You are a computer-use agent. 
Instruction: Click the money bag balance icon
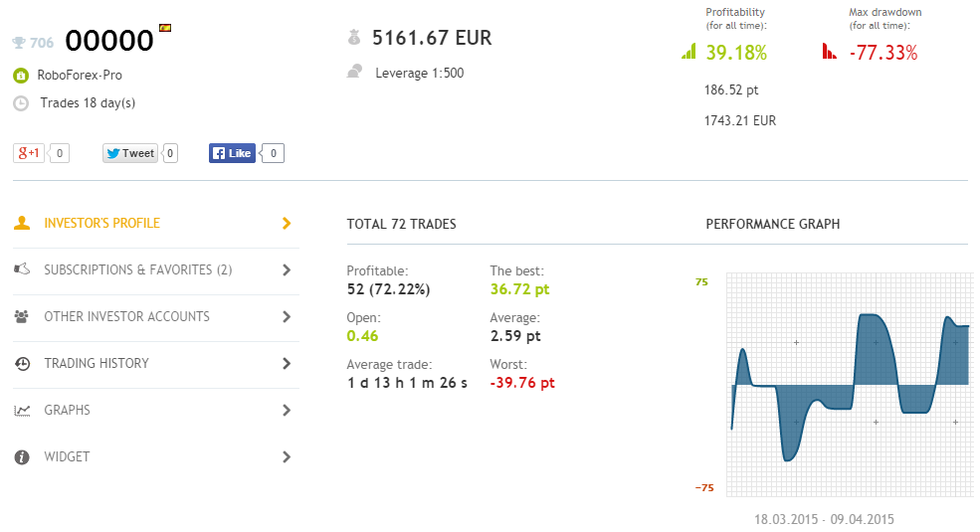coord(354,39)
